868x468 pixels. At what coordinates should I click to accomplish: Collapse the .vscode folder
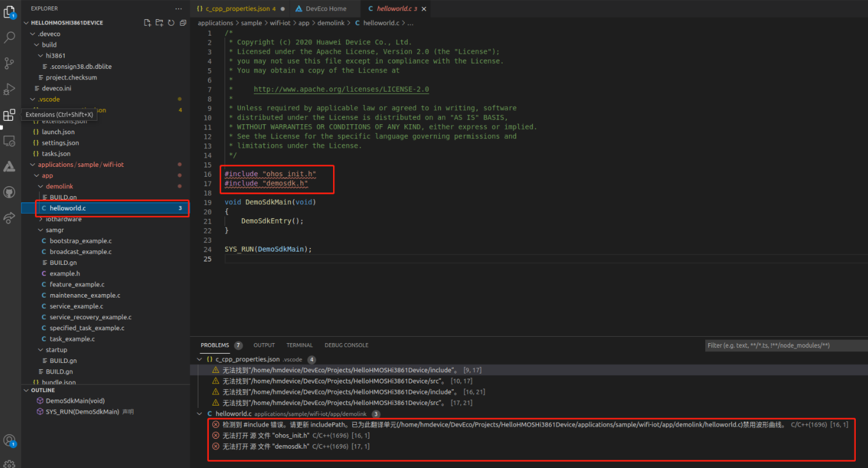(x=33, y=99)
